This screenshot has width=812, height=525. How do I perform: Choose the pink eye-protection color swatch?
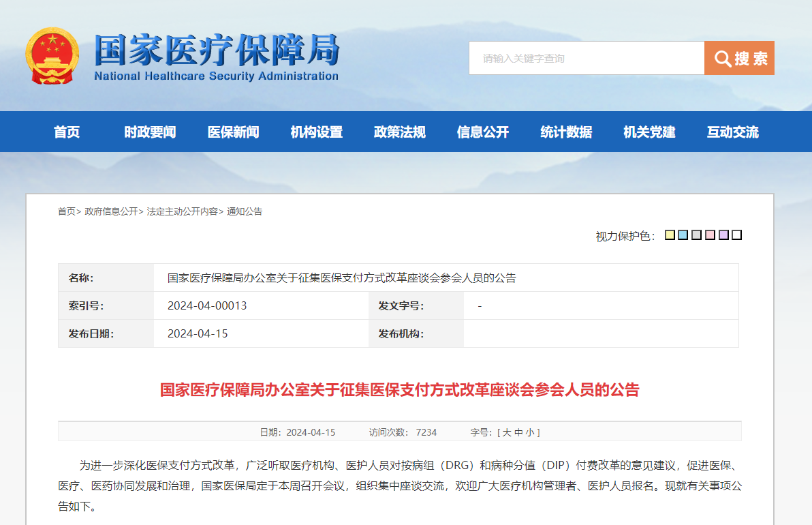[710, 235]
